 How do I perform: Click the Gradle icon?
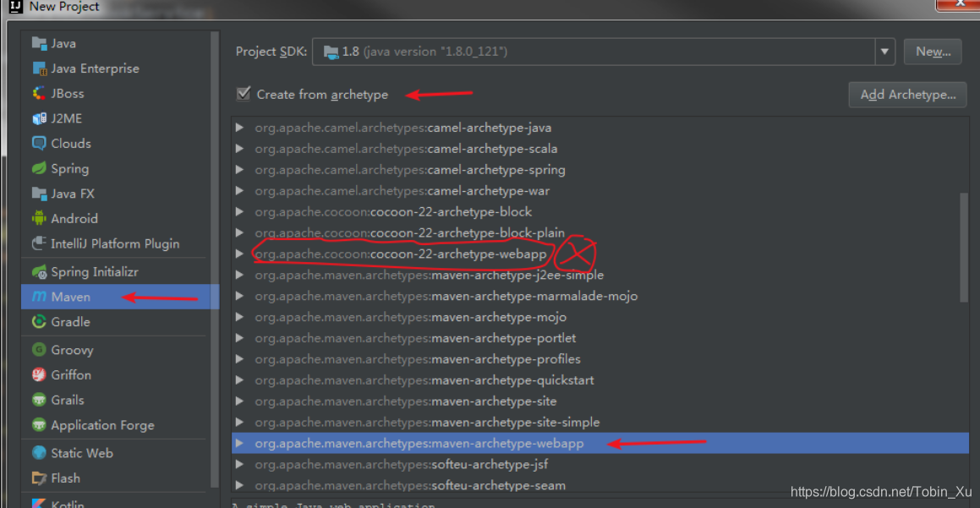39,322
